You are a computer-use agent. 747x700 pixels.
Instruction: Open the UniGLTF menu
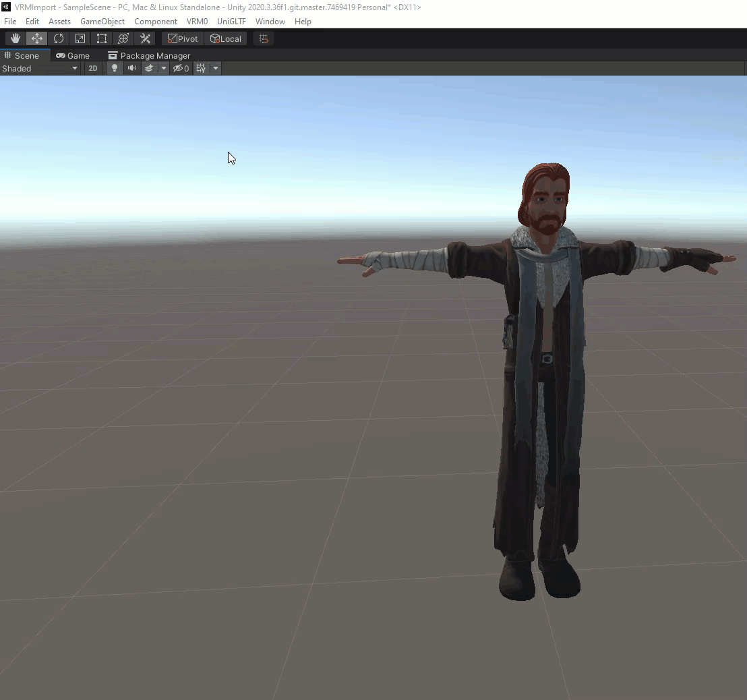[x=231, y=22]
